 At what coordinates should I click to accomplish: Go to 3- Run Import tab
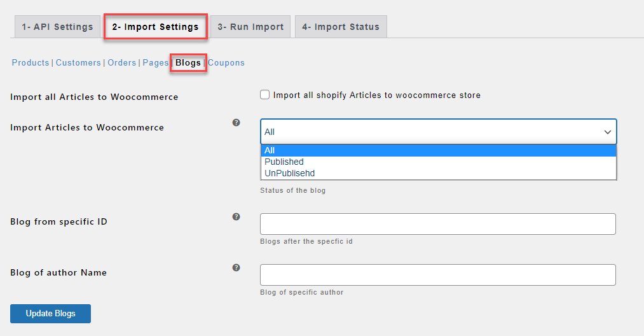(x=250, y=27)
